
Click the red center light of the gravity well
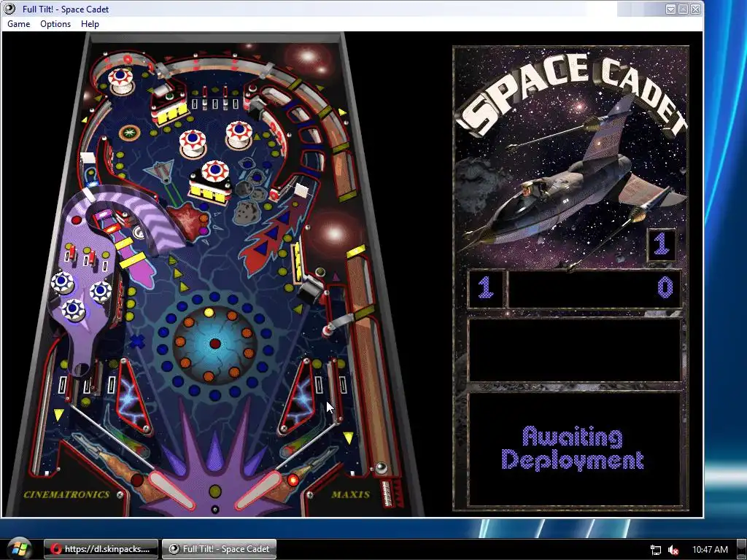pos(215,343)
